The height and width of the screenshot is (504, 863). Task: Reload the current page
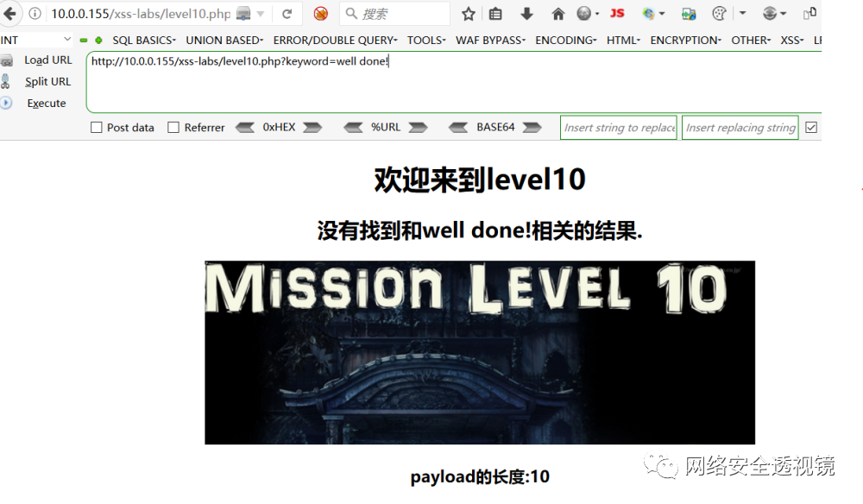click(287, 14)
